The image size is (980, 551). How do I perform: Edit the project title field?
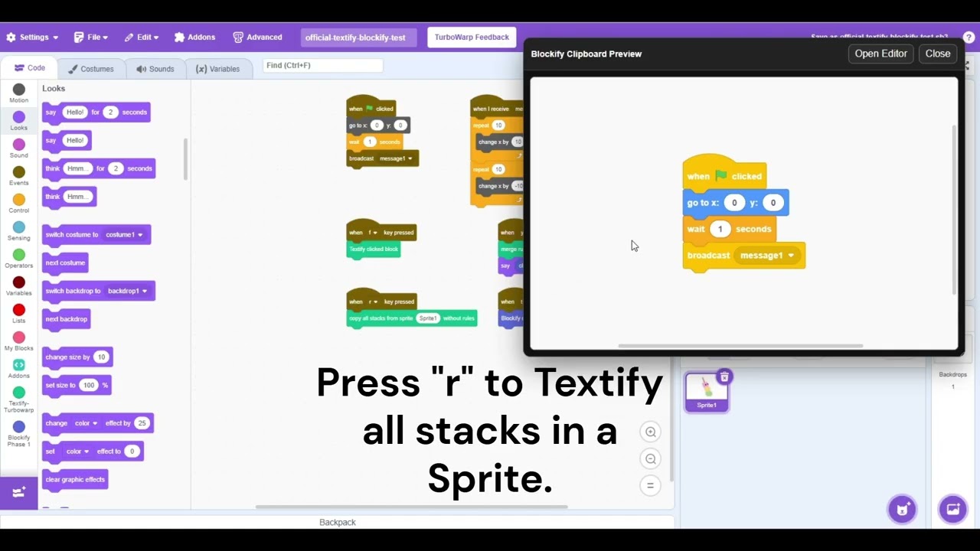coord(358,37)
